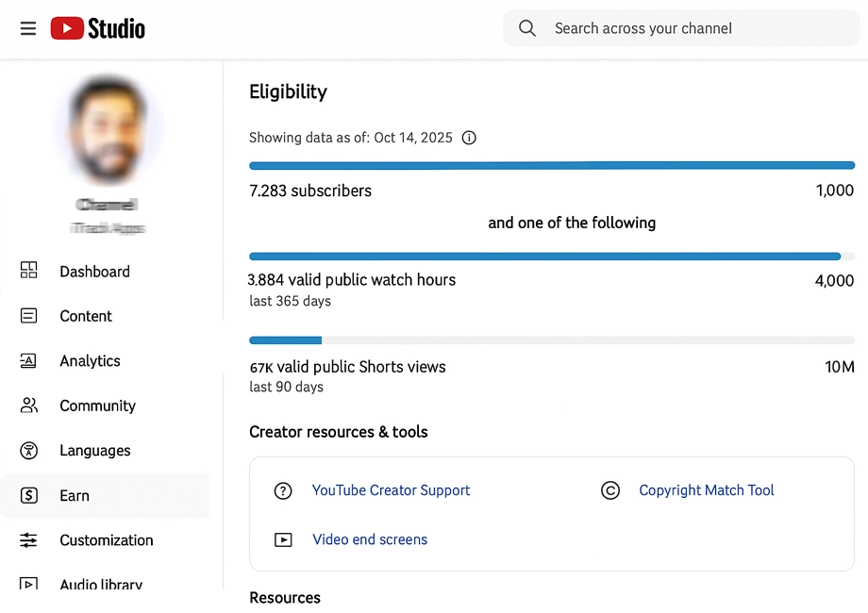
Task: Click the Shorts views progress bar
Action: (x=552, y=340)
